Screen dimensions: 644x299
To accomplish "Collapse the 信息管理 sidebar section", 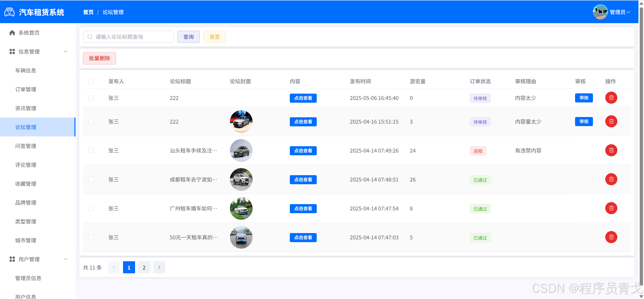I will [x=66, y=52].
